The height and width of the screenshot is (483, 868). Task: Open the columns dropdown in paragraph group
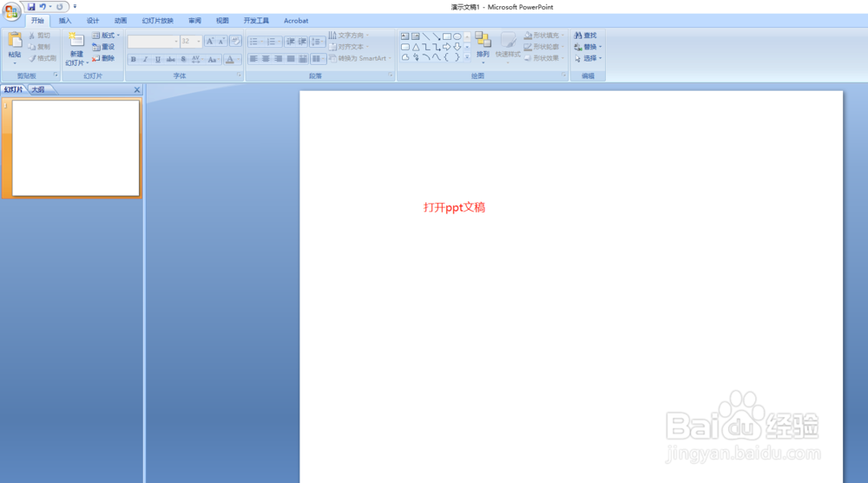coord(318,59)
